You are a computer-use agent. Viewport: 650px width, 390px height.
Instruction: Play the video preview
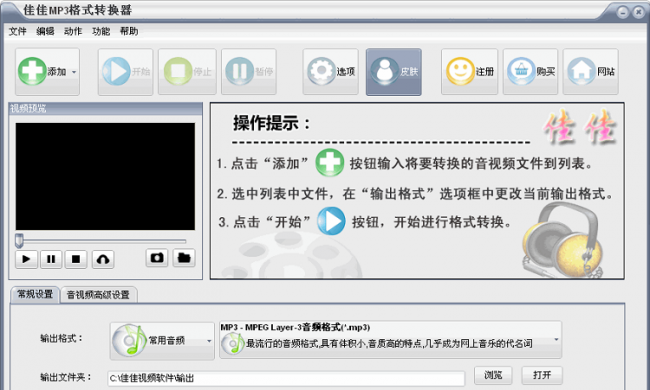click(x=26, y=259)
